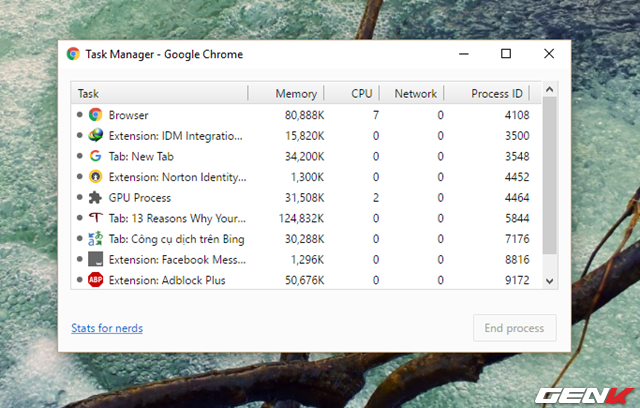Maximize the Task Manager window
This screenshot has height=408, width=640.
pyautogui.click(x=506, y=54)
